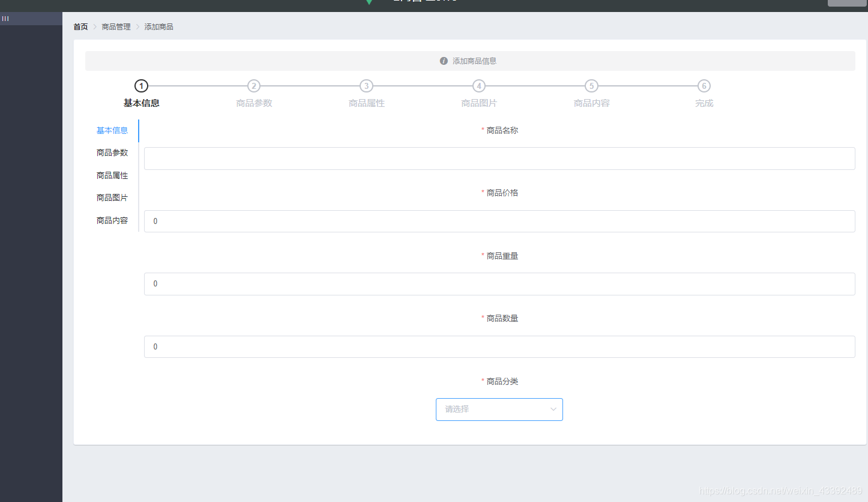This screenshot has width=868, height=502.
Task: Click the 商品参数 step title
Action: [254, 103]
